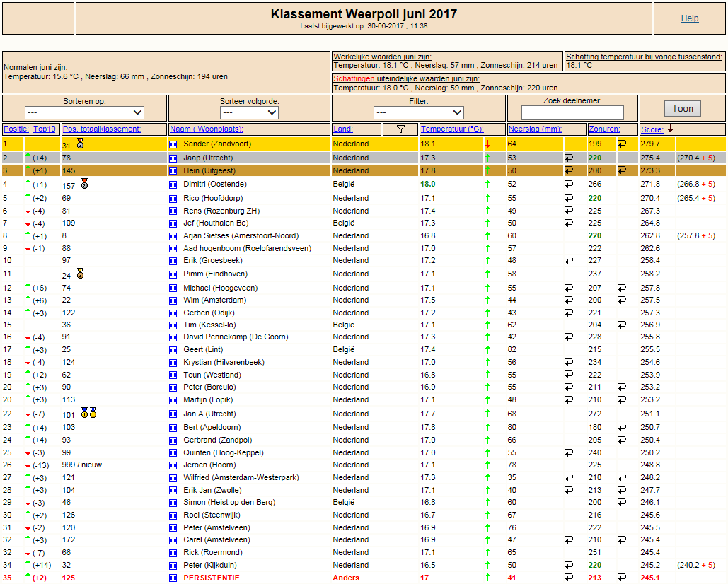Select name 'Simon (Heist op den Berg)'

click(229, 503)
